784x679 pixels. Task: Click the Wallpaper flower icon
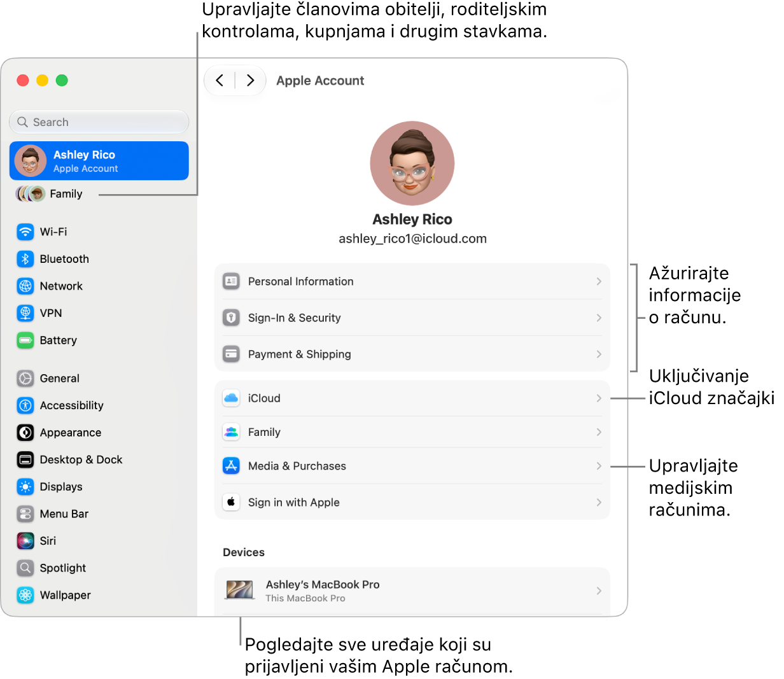click(25, 595)
